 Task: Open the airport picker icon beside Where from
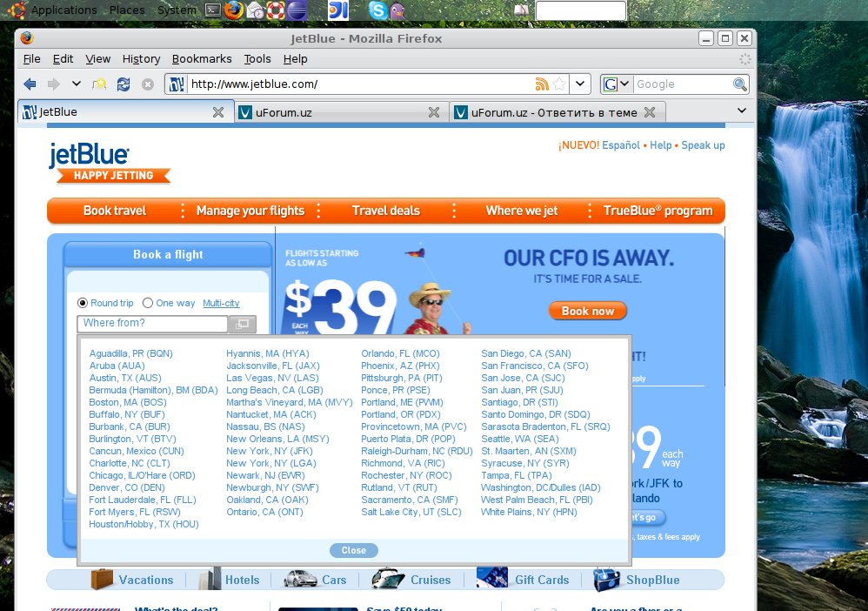click(243, 324)
